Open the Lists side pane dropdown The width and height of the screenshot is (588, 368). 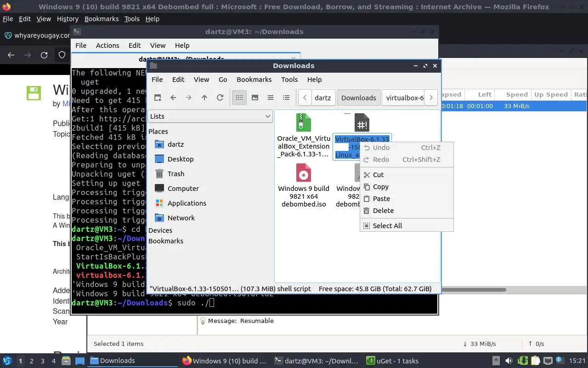210,116
